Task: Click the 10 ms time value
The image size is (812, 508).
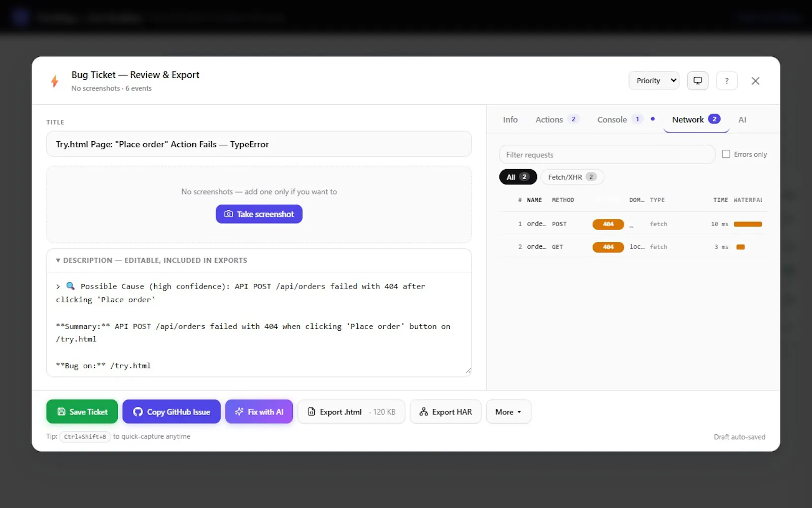Action: coord(720,224)
